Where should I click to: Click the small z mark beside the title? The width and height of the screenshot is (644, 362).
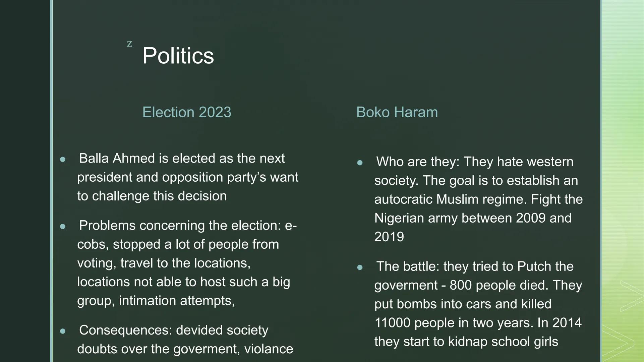(x=129, y=44)
